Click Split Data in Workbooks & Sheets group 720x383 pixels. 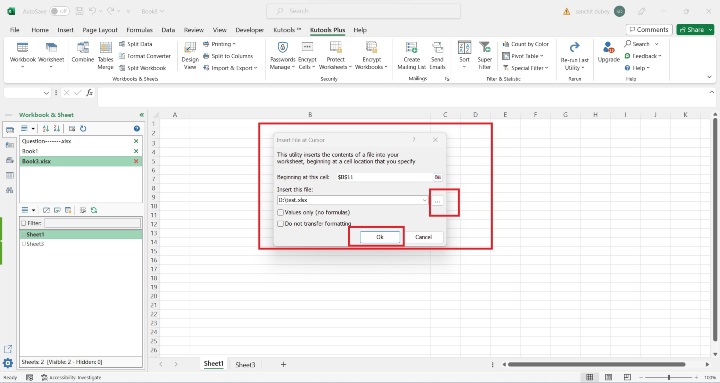(x=135, y=44)
